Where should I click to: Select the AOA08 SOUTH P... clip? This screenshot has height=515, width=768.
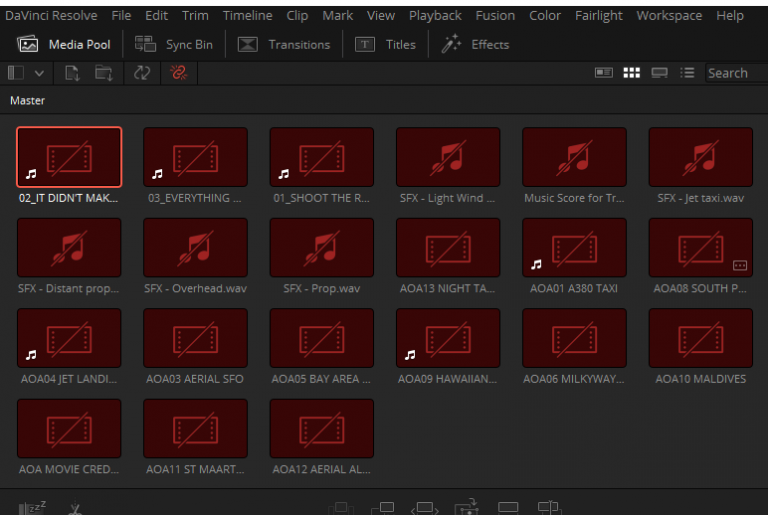pos(701,247)
